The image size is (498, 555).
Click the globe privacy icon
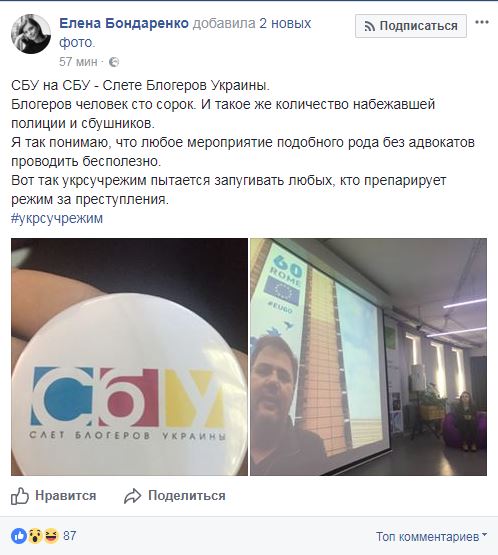pos(114,62)
